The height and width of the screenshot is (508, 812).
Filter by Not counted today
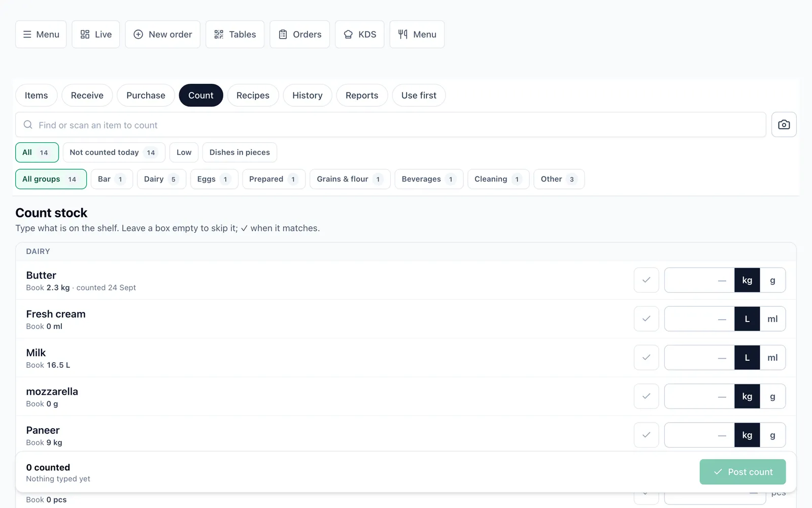click(x=114, y=152)
